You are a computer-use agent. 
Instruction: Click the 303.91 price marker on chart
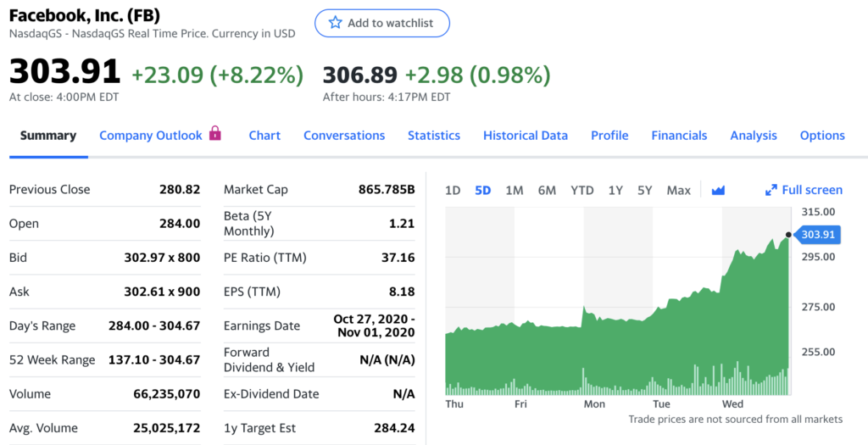pyautogui.click(x=818, y=235)
